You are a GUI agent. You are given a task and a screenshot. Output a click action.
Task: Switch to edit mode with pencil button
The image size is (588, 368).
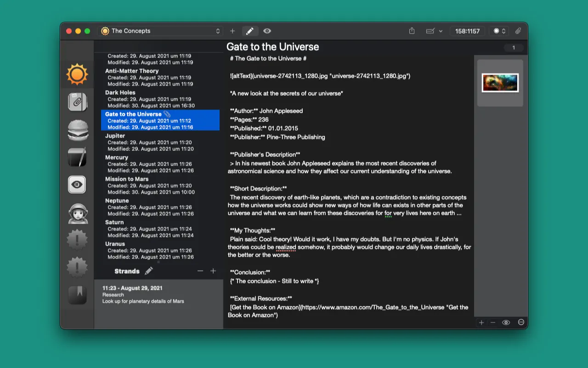click(x=249, y=31)
